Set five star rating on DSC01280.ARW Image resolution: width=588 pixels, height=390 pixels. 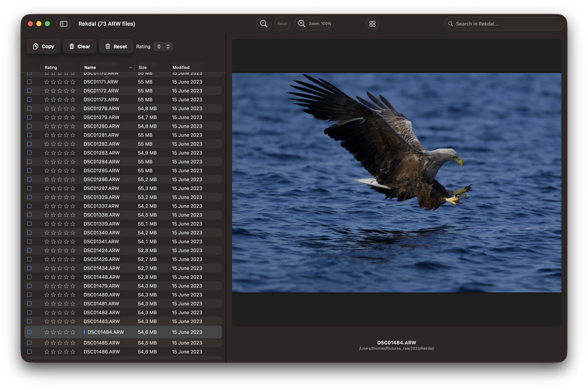tap(73, 126)
